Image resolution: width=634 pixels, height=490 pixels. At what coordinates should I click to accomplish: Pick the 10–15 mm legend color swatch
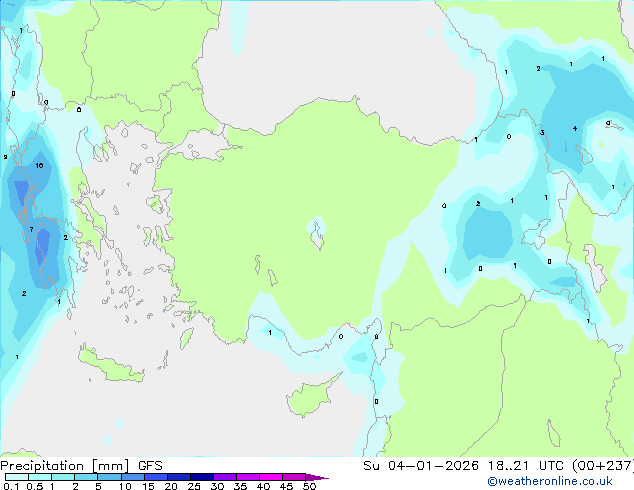(132, 477)
